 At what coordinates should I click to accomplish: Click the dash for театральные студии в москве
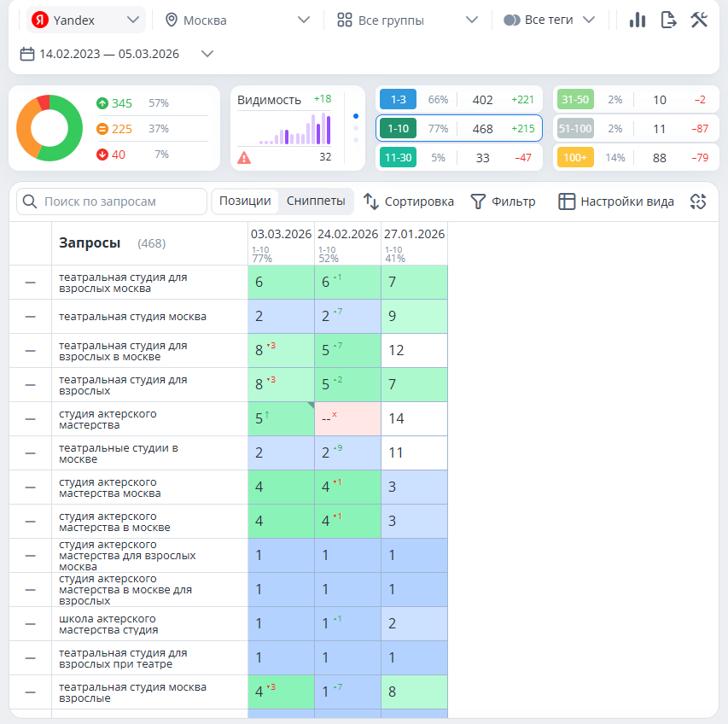click(x=30, y=453)
